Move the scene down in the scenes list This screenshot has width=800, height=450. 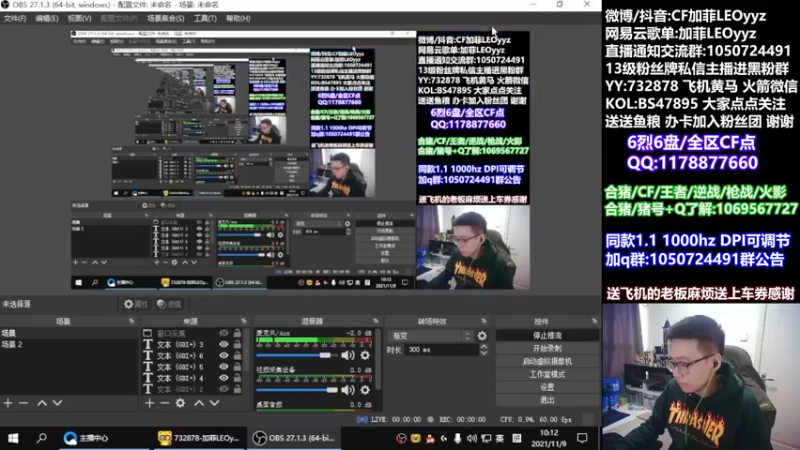pyautogui.click(x=58, y=403)
